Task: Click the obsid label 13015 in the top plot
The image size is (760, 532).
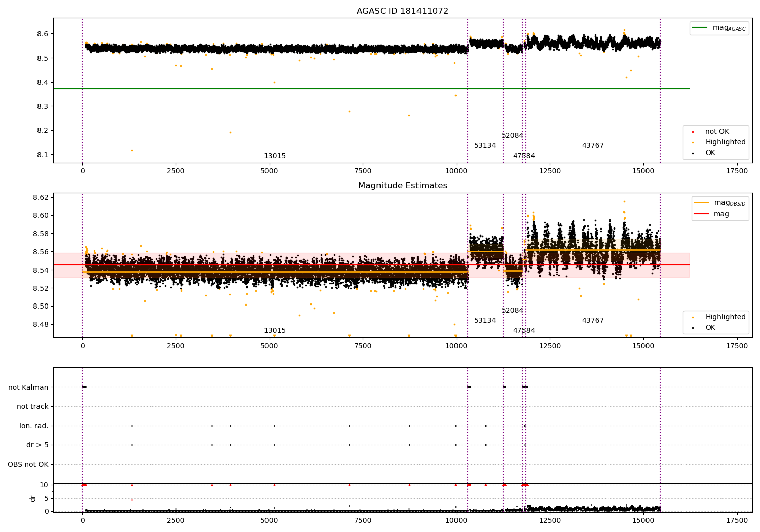Action: coord(275,156)
